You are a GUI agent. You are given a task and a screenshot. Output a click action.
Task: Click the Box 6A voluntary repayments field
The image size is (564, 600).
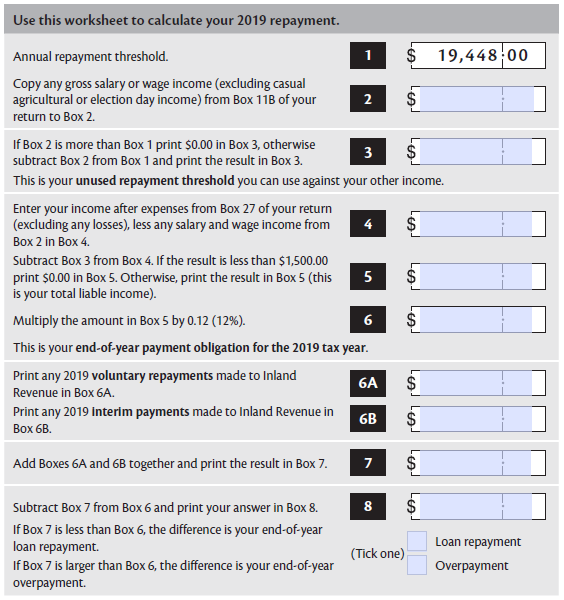tap(478, 383)
